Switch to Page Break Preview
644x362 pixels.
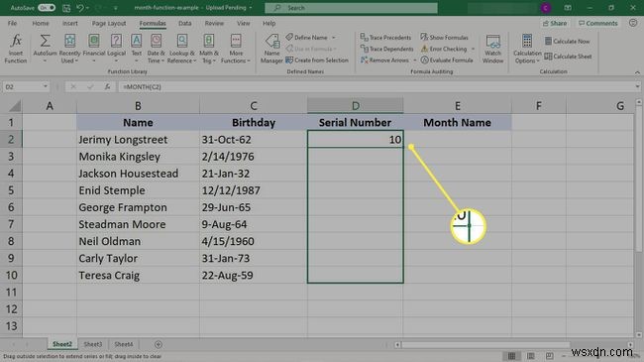550,356
